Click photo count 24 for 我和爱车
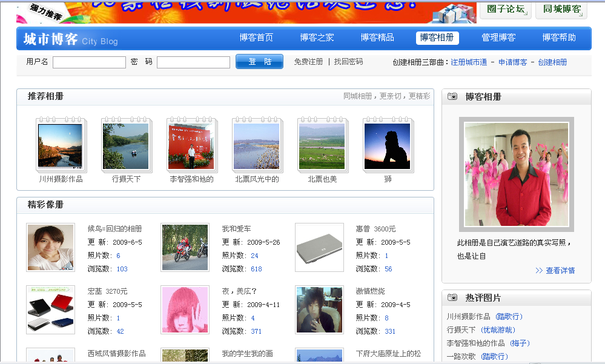Screen dimensions: 605x364 254,256
